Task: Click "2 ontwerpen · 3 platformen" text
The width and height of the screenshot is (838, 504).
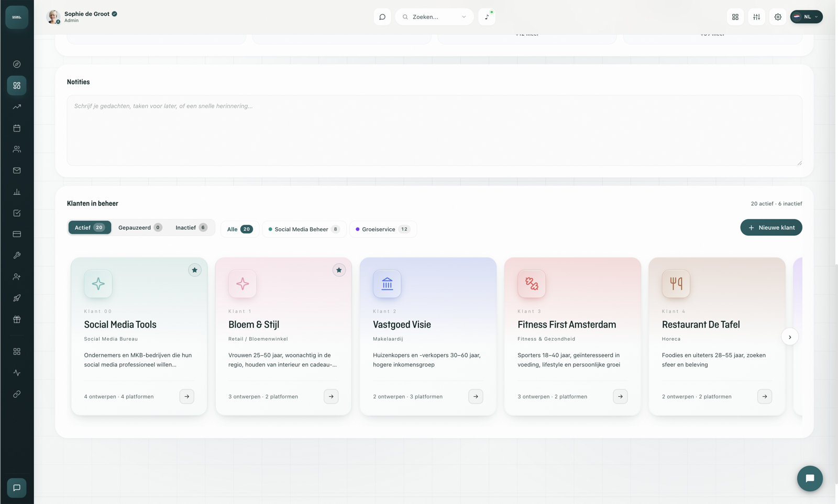Action: [x=407, y=397]
